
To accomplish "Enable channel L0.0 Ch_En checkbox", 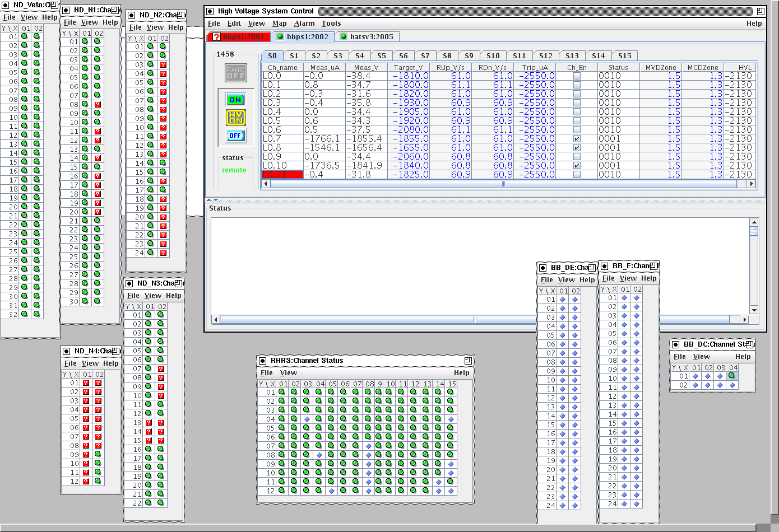I will point(577,76).
